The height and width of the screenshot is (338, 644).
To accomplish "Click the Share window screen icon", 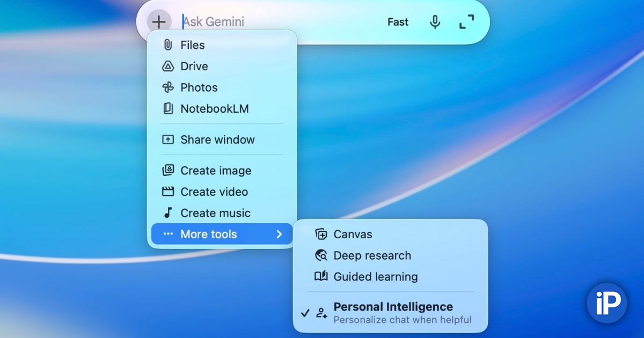I will click(x=168, y=139).
